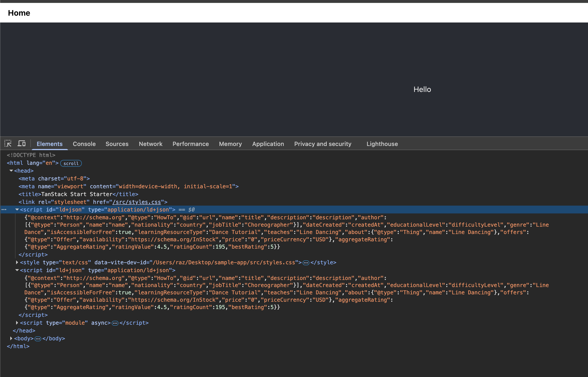Switch to the Memory tab
The width and height of the screenshot is (588, 377).
[230, 144]
